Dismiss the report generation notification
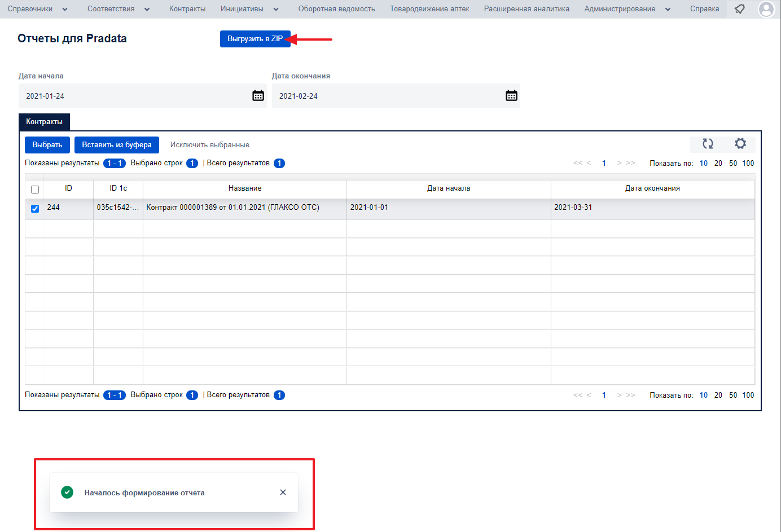 click(283, 493)
